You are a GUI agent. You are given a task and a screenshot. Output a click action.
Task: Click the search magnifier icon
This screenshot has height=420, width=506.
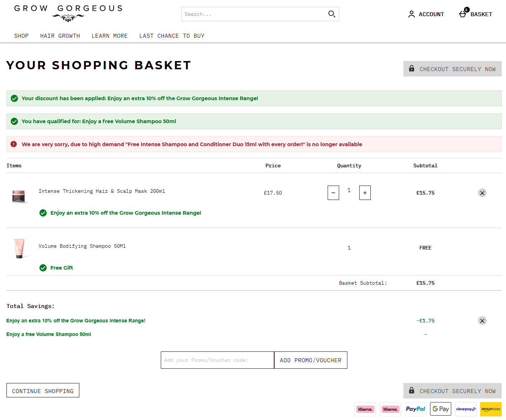(331, 14)
